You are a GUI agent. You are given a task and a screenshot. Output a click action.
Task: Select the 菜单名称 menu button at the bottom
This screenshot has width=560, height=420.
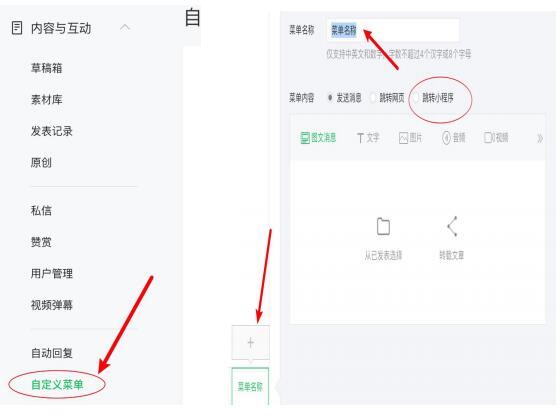tap(250, 386)
